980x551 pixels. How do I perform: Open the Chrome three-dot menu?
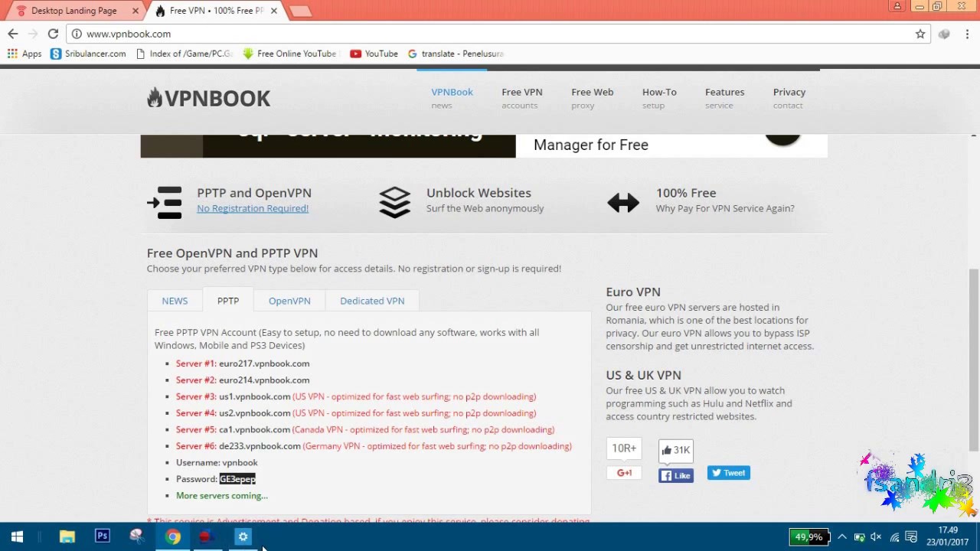968,34
